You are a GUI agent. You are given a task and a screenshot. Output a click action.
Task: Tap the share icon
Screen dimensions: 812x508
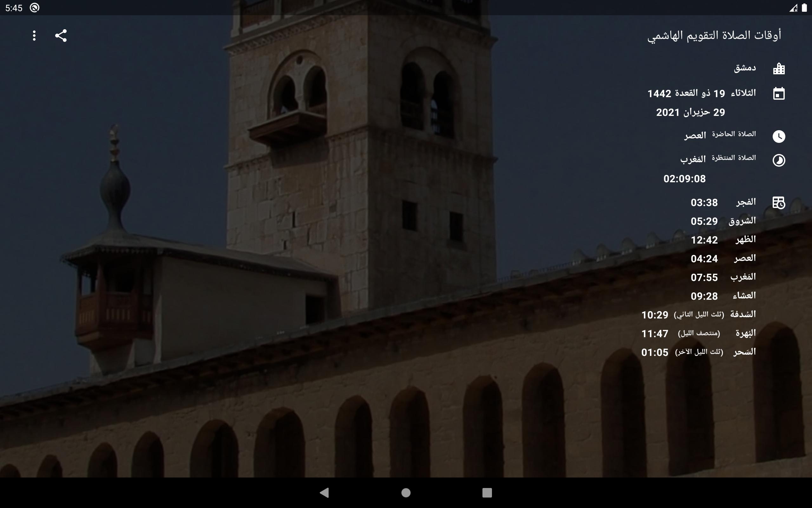[x=61, y=36]
